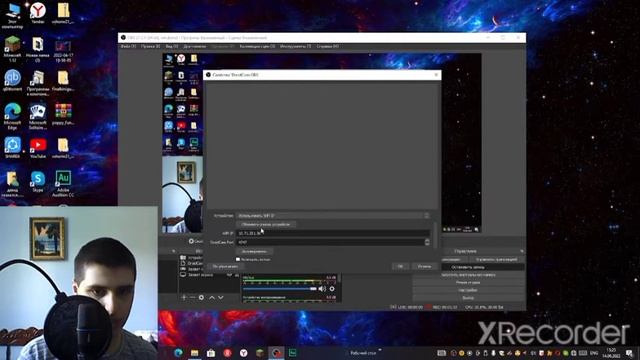Click the ENG language indicator in the tray
Image resolution: width=640 pixels, height=360 pixels.
click(x=594, y=353)
